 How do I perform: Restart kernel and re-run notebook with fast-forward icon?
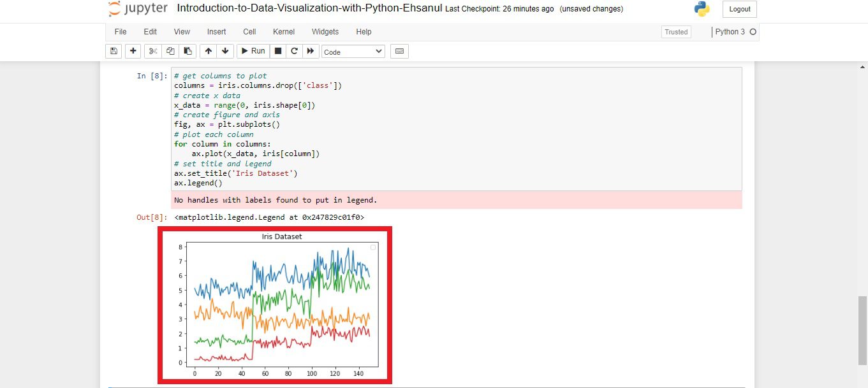tap(311, 51)
